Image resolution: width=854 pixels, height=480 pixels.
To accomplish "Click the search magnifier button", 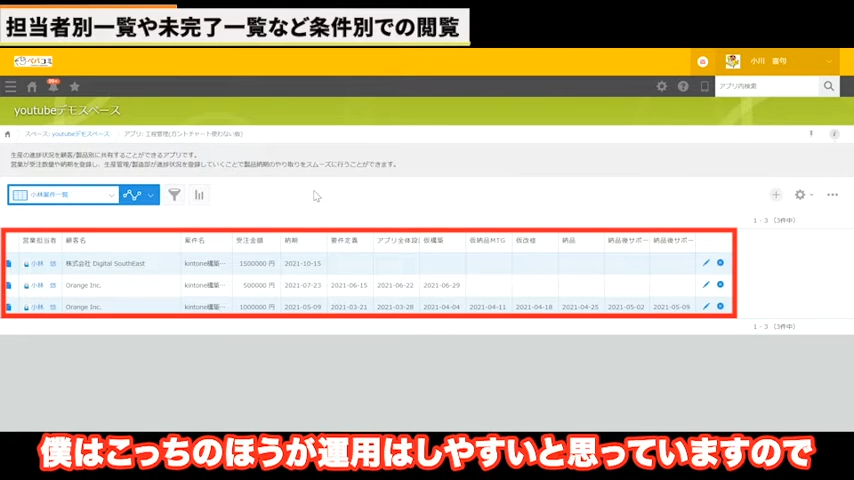I will (828, 86).
